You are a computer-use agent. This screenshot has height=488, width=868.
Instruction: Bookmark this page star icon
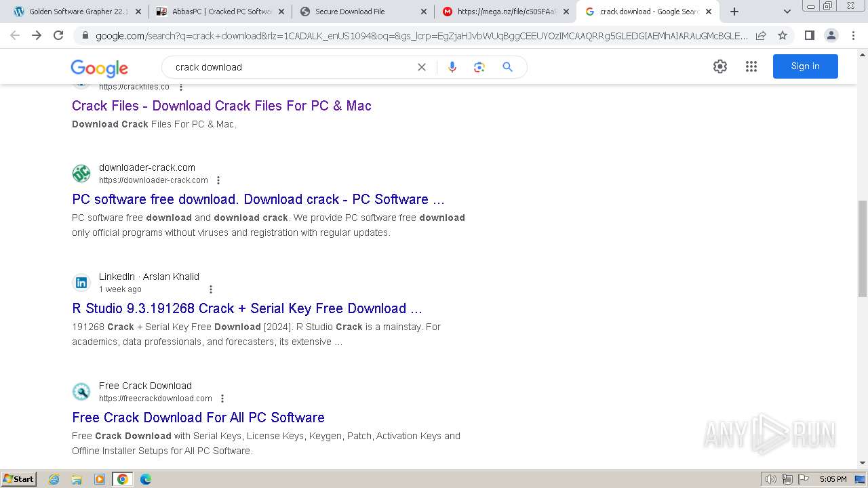click(x=783, y=35)
